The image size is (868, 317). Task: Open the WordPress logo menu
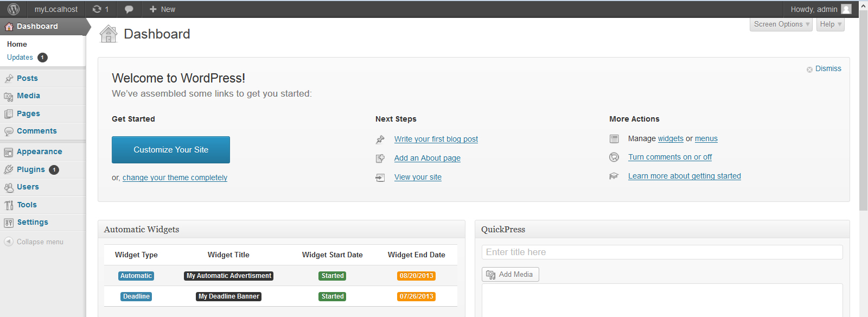14,9
